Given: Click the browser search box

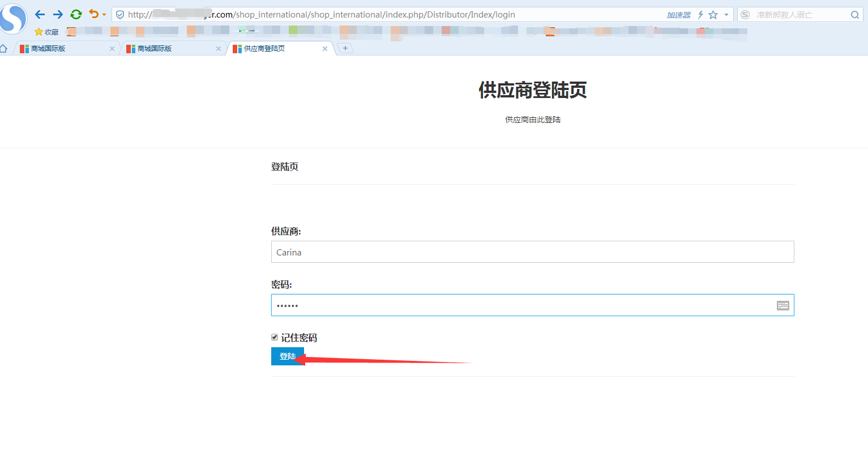Looking at the screenshot, I should pyautogui.click(x=801, y=15).
